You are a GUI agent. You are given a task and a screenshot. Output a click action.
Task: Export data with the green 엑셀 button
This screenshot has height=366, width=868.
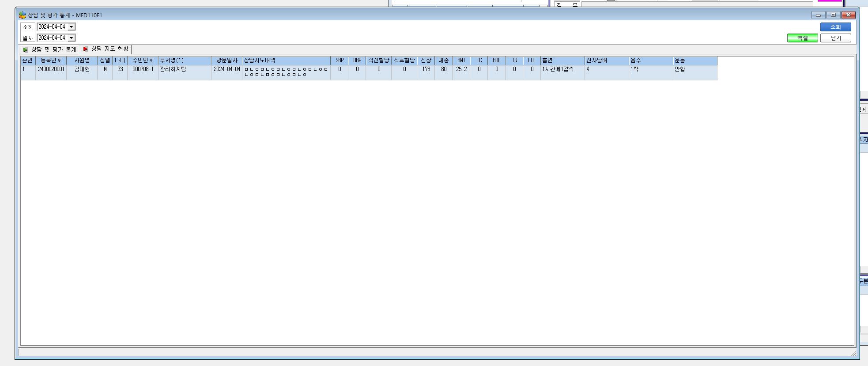coord(802,38)
